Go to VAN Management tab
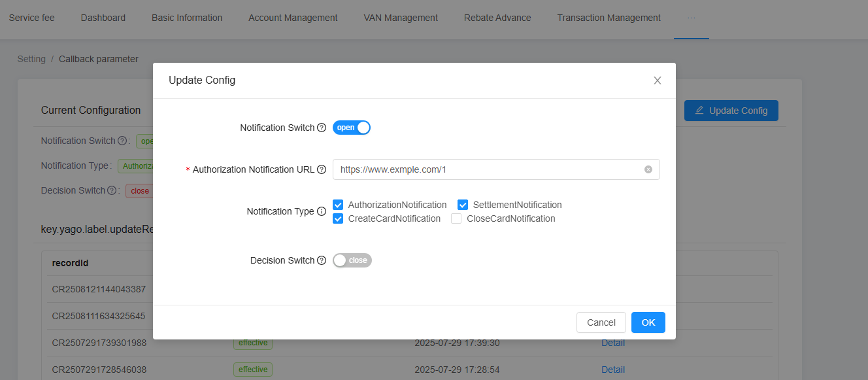The height and width of the screenshot is (380, 868). (401, 18)
